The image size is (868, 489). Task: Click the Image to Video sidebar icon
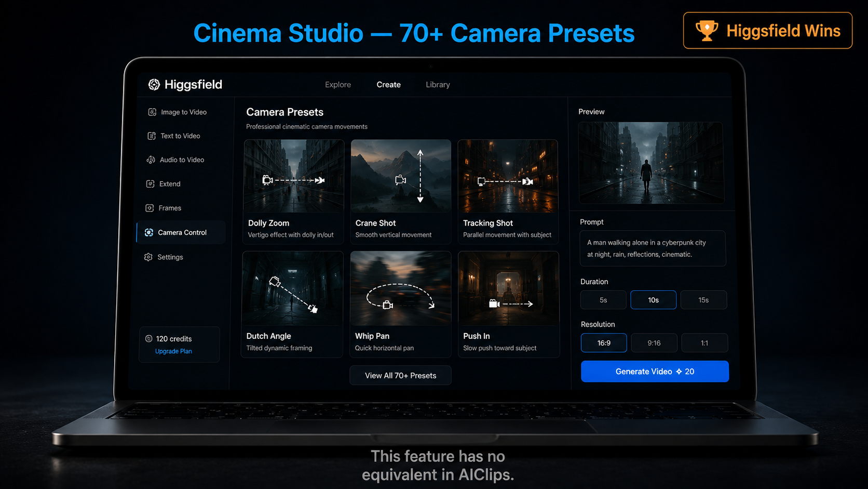point(152,112)
